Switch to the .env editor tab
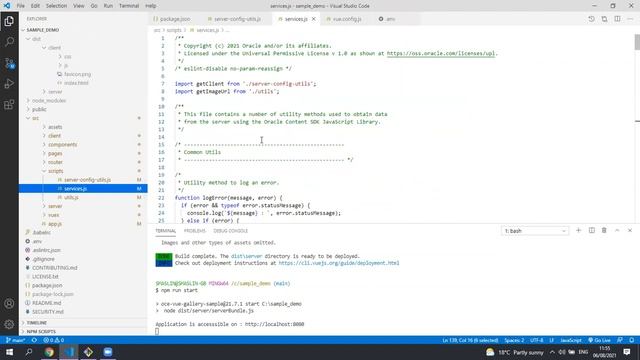The height and width of the screenshot is (360, 640). click(387, 19)
